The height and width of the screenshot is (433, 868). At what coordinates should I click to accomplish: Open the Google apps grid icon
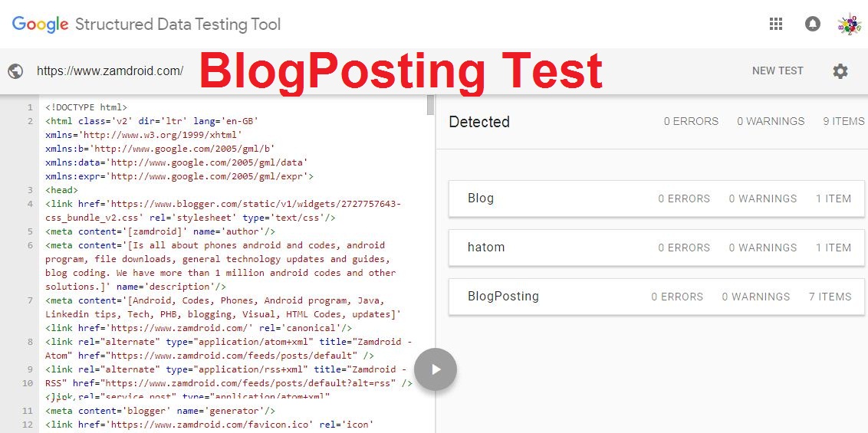tap(776, 24)
